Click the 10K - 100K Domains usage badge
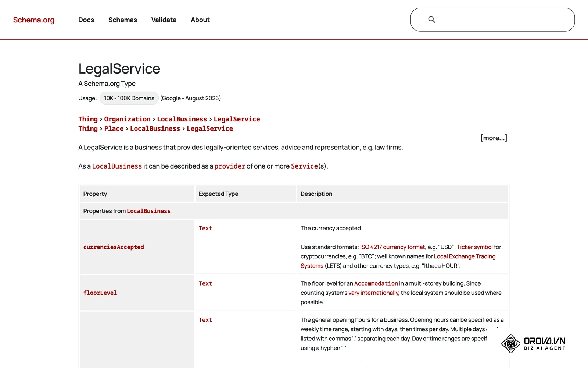Screen dimensions: 588x368 [x=129, y=98]
